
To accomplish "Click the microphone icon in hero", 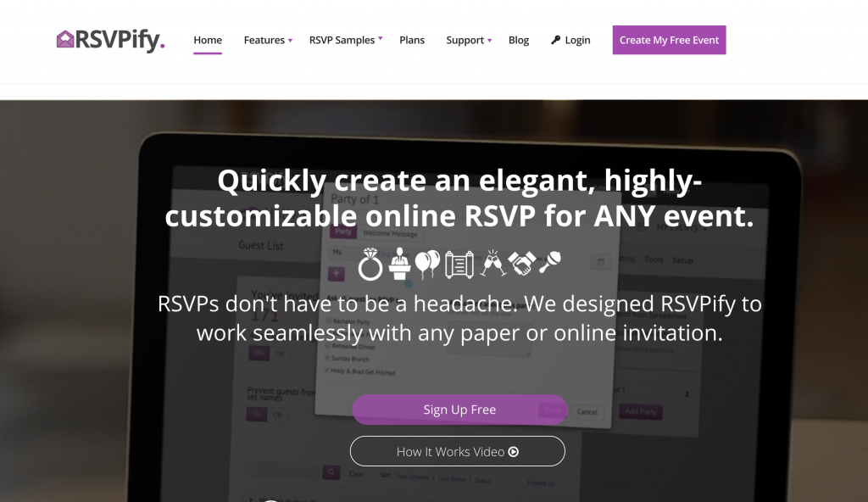I will (550, 261).
